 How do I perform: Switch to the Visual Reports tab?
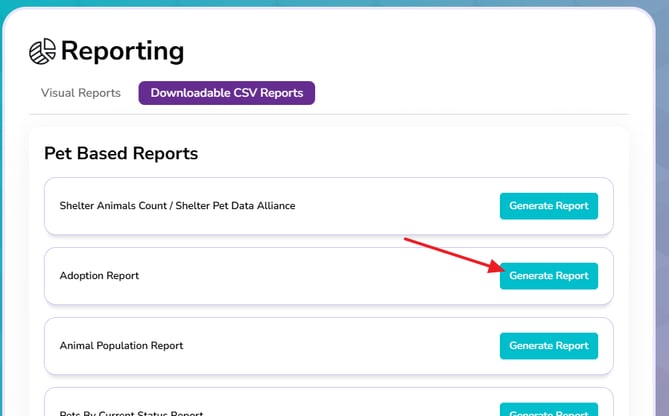click(x=81, y=93)
